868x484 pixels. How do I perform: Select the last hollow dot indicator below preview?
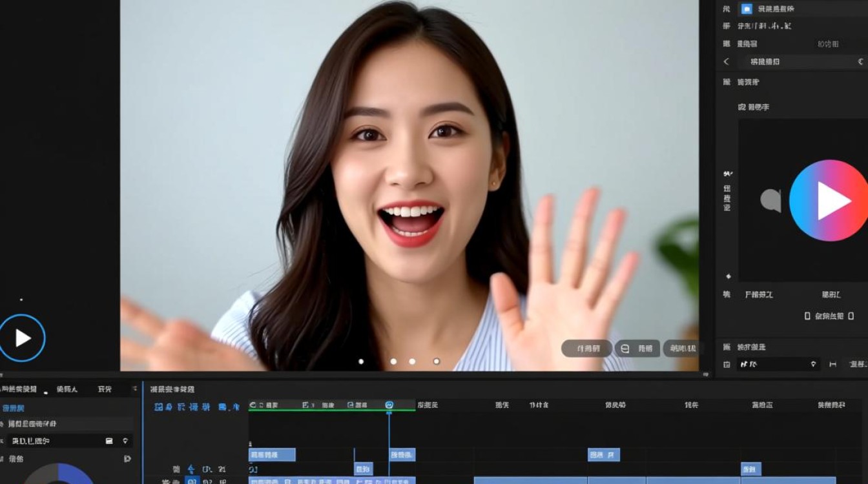point(437,361)
